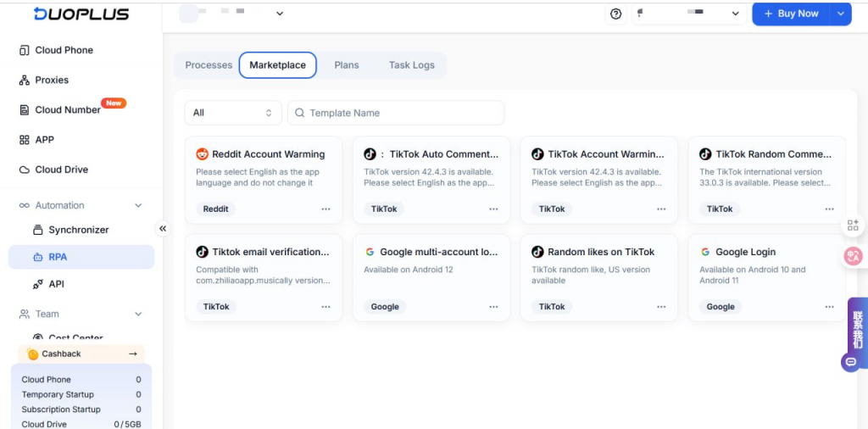This screenshot has height=429, width=868.
Task: Switch to the Processes tab
Action: (x=209, y=65)
